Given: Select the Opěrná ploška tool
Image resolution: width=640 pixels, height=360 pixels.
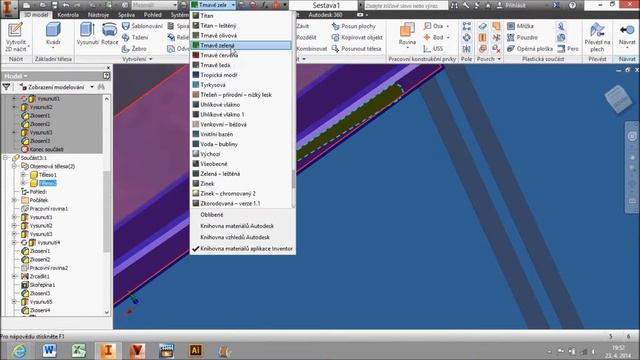Looking at the screenshot, I should (x=529, y=49).
